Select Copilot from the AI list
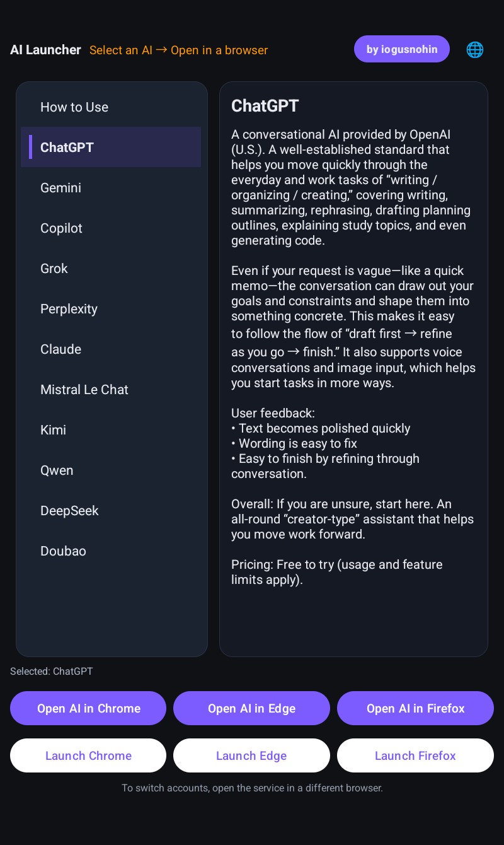 click(x=111, y=228)
